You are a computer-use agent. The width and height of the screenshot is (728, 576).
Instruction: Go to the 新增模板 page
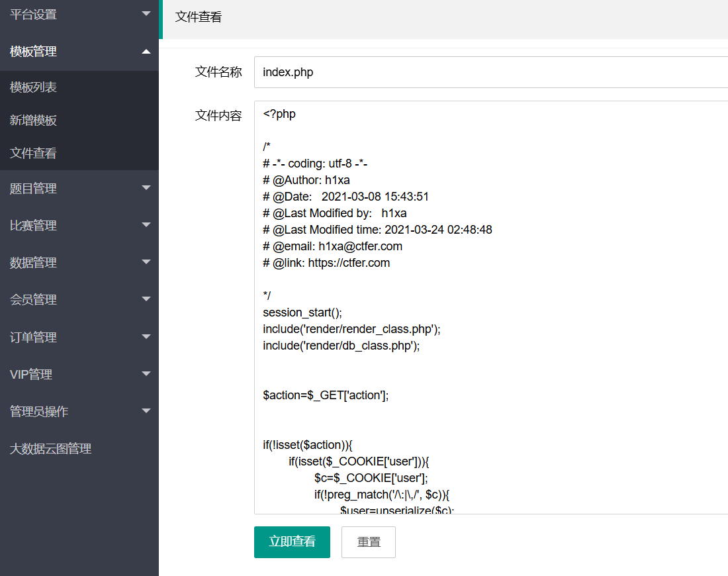[x=33, y=120]
